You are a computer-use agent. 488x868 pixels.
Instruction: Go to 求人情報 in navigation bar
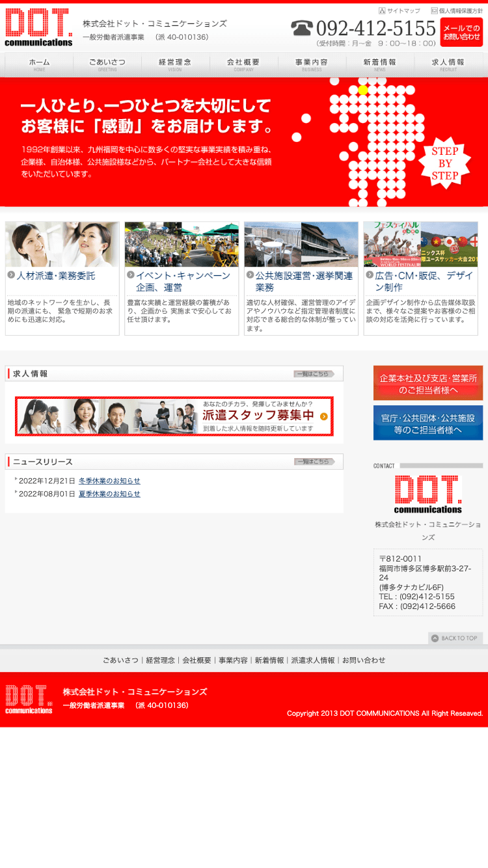(448, 64)
